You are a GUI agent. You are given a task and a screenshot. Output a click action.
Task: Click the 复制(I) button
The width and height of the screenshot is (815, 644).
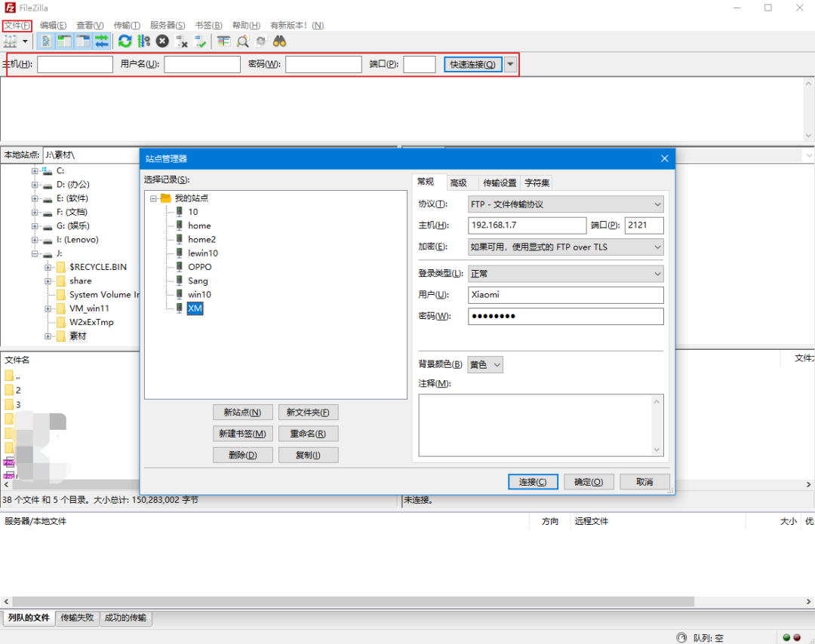pos(308,455)
